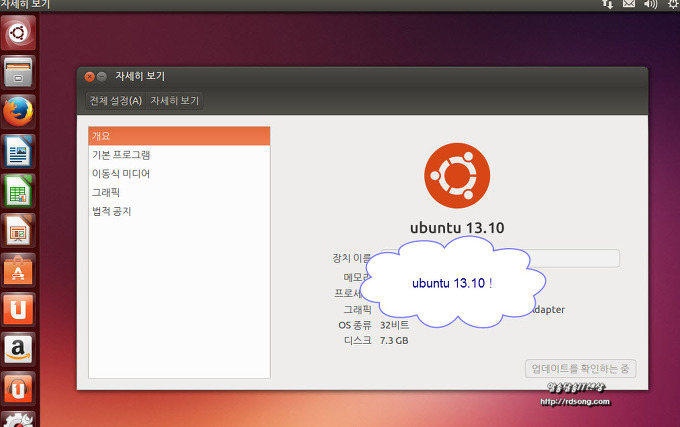Open the system gear menu in top panel
The height and width of the screenshot is (427, 680).
click(673, 5)
